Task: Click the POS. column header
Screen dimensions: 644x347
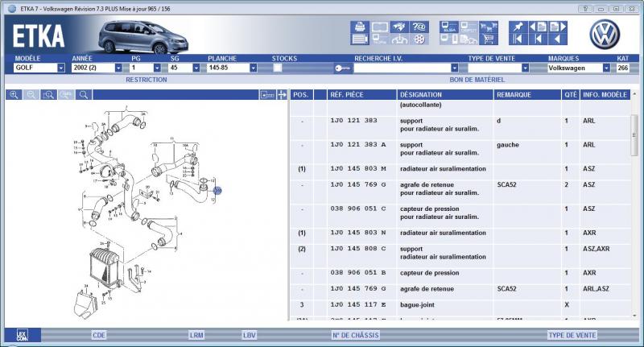Action: tap(300, 95)
